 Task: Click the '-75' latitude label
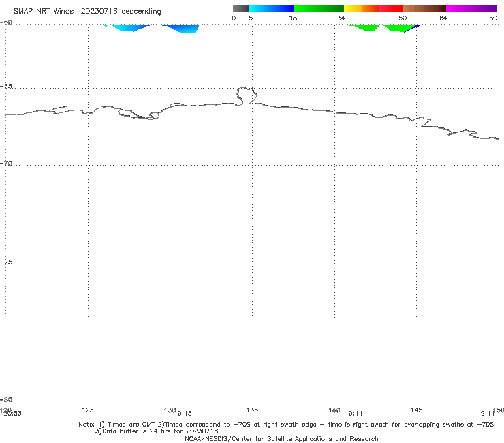[x=6, y=262]
